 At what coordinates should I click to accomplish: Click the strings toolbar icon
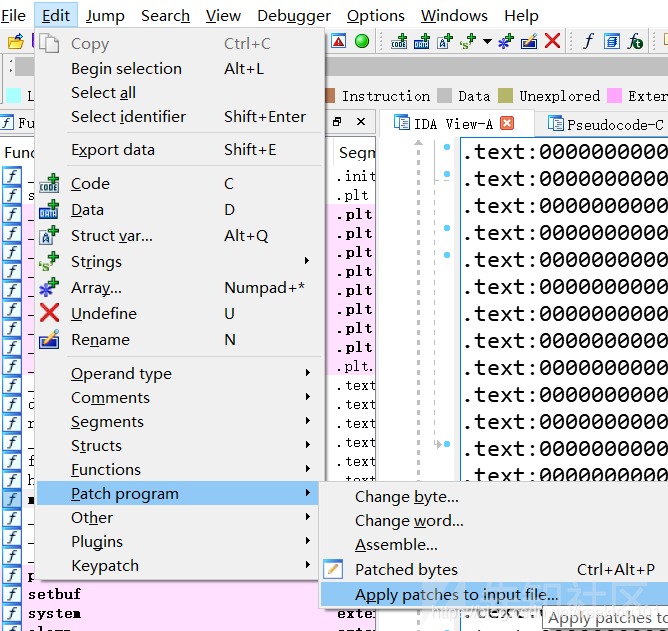467,41
